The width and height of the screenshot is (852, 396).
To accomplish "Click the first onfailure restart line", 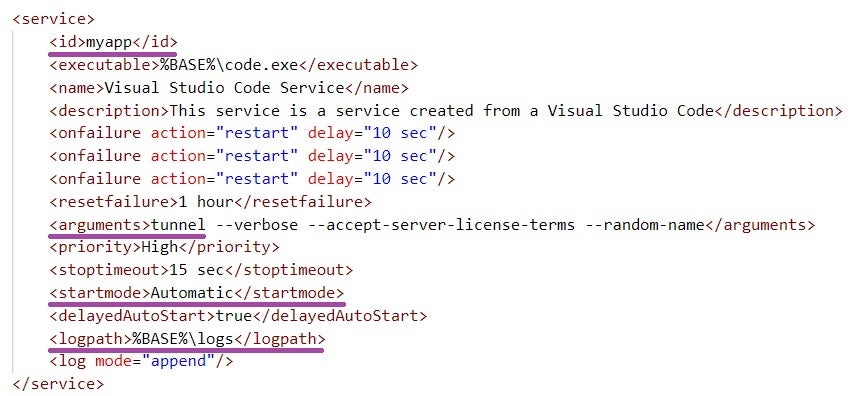I will (252, 134).
